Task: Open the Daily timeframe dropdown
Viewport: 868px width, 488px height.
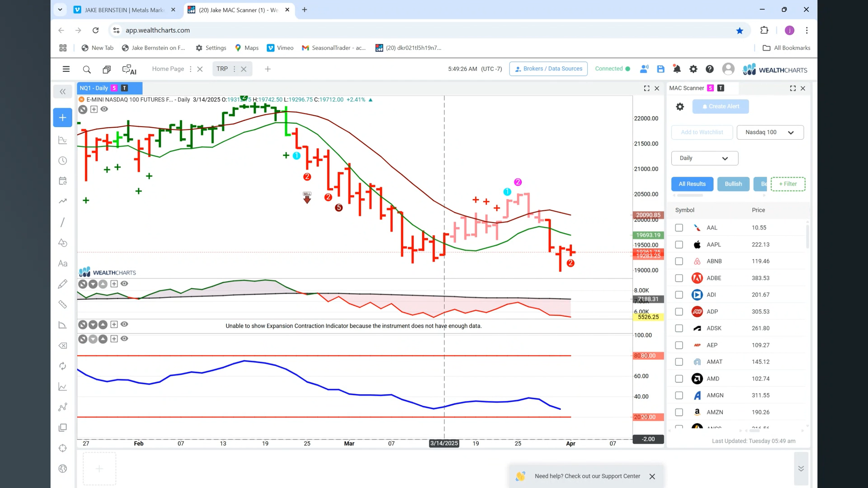Action: pos(704,158)
